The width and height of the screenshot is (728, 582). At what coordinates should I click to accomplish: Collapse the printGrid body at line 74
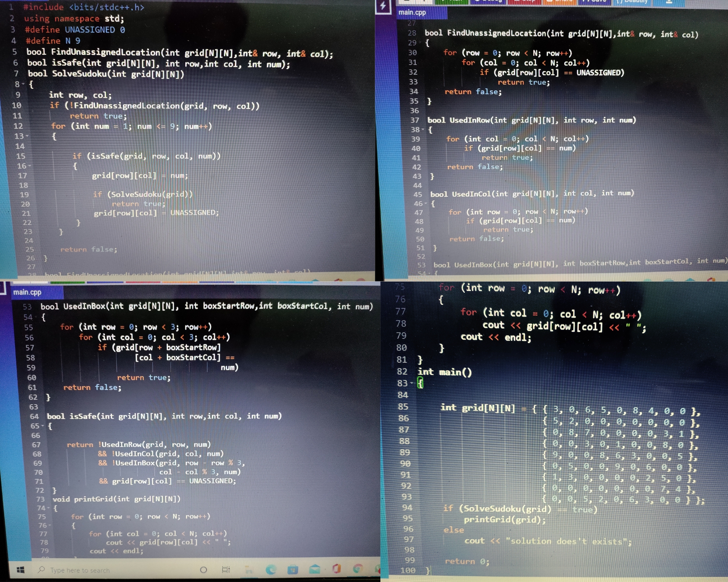pos(48,509)
